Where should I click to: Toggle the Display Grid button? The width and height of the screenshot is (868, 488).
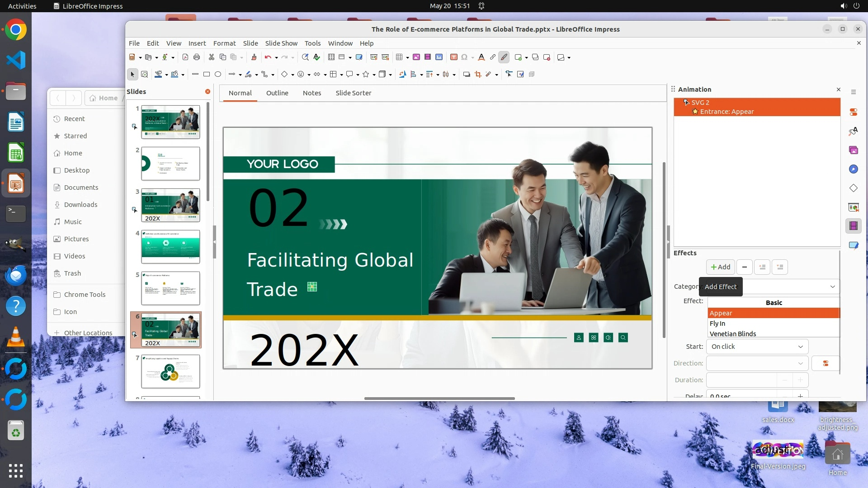(x=331, y=57)
